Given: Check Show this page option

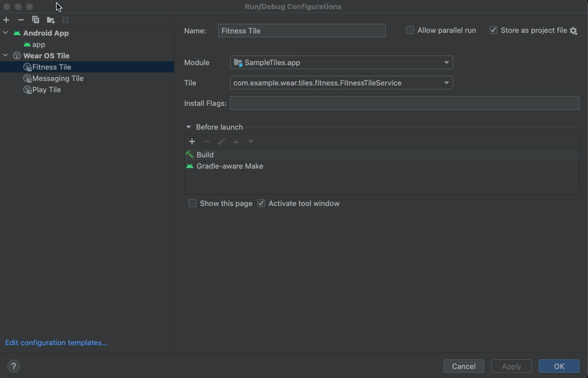Looking at the screenshot, I should (x=192, y=203).
